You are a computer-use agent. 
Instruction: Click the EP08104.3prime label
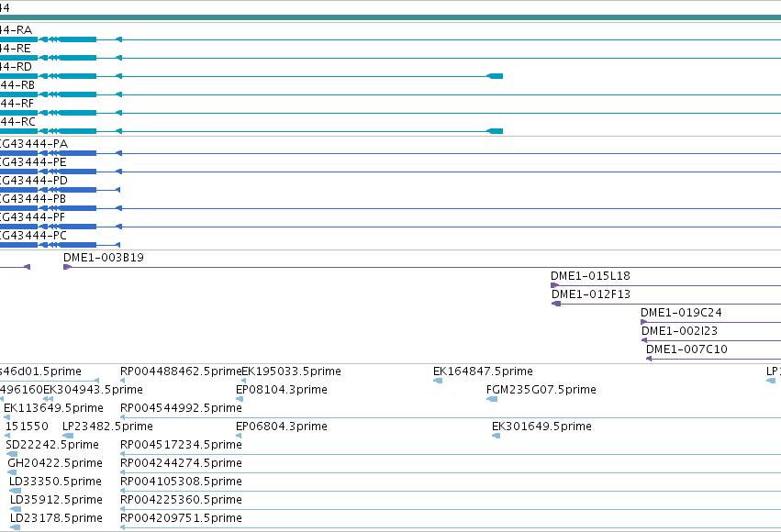point(282,390)
